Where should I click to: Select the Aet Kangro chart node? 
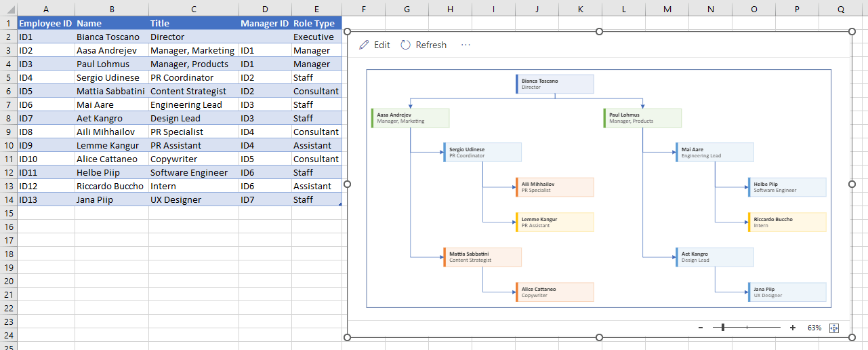(x=715, y=257)
